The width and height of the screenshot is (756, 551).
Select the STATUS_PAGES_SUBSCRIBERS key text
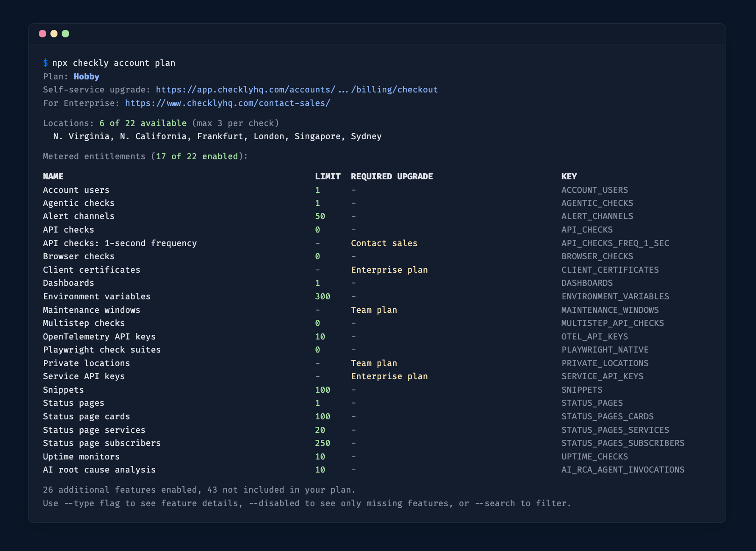click(x=623, y=443)
